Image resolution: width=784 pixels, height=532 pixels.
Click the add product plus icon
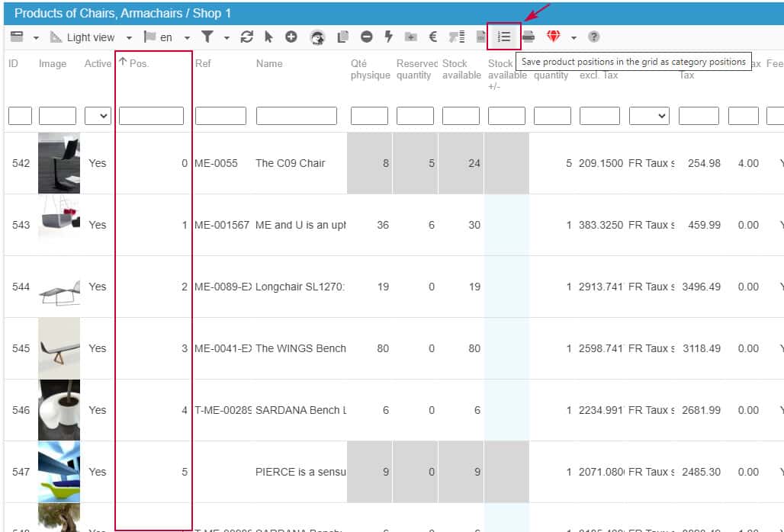291,37
